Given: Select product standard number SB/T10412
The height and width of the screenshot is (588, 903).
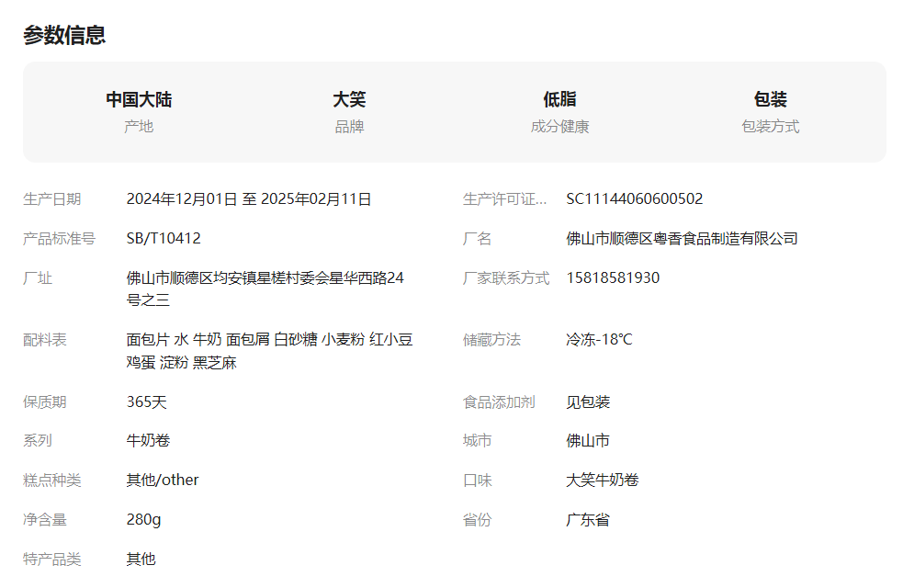Looking at the screenshot, I should 164,239.
